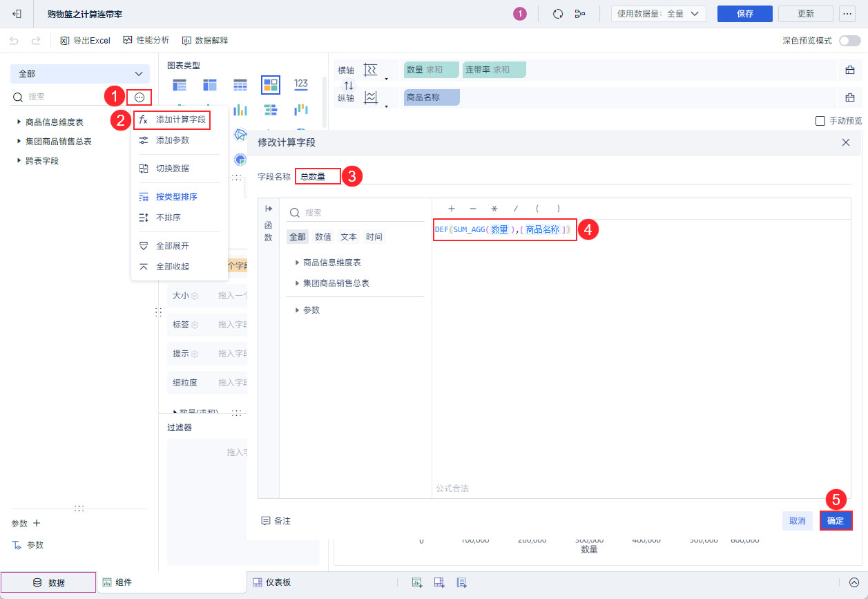This screenshot has height=599, width=868.
Task: Select the detail table chart type
Action: click(240, 85)
